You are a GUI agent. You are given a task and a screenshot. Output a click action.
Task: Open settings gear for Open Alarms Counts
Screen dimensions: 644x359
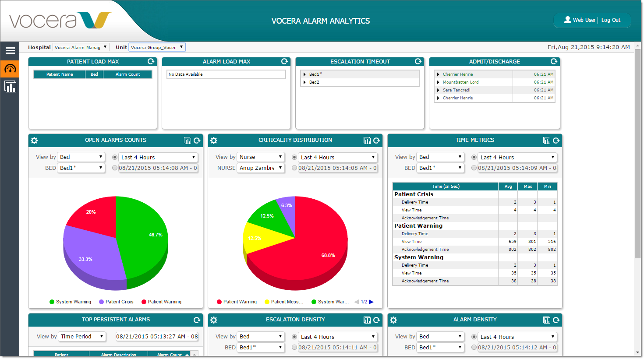pos(34,141)
